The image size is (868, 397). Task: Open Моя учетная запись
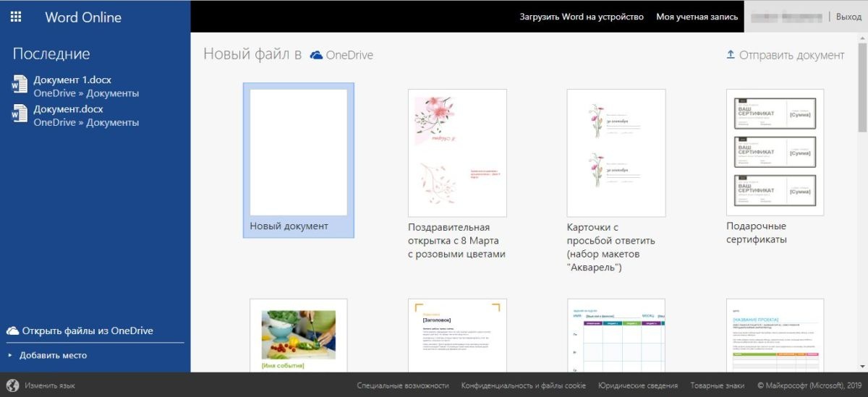(697, 17)
